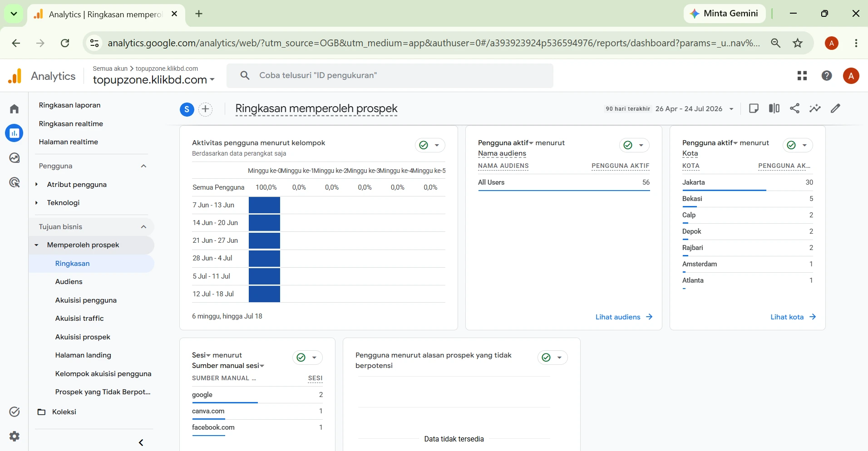Open the Google apps grid icon
Screen dimensions: 868x451
[802, 76]
